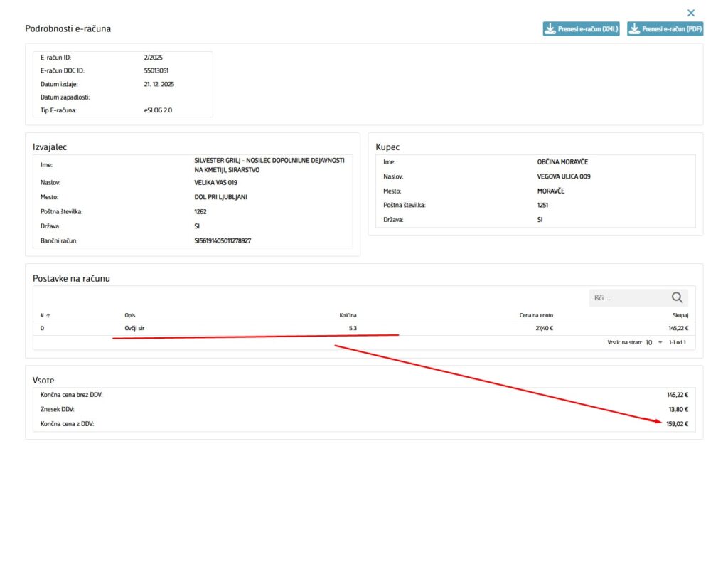Click the download icon on the XML button
This screenshot has height=567, width=728.
[550, 29]
